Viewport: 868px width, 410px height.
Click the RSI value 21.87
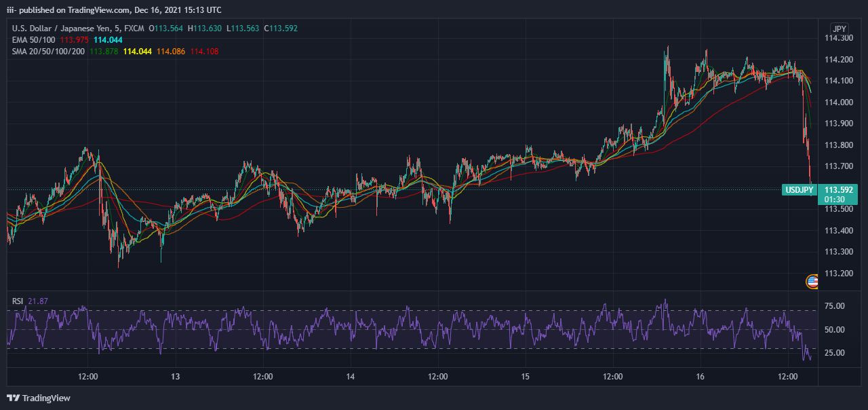[38, 301]
